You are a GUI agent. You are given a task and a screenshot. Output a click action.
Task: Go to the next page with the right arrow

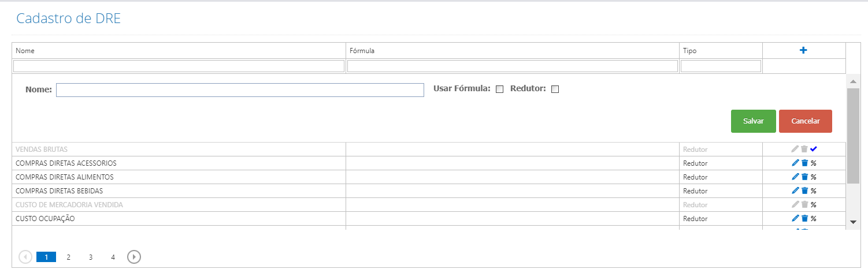(134, 257)
